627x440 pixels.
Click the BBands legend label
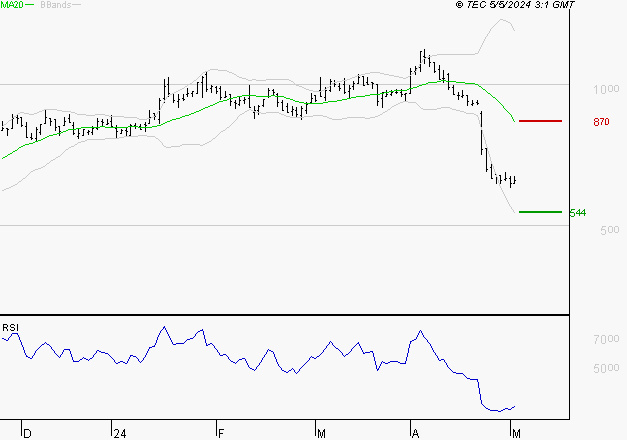point(56,5)
